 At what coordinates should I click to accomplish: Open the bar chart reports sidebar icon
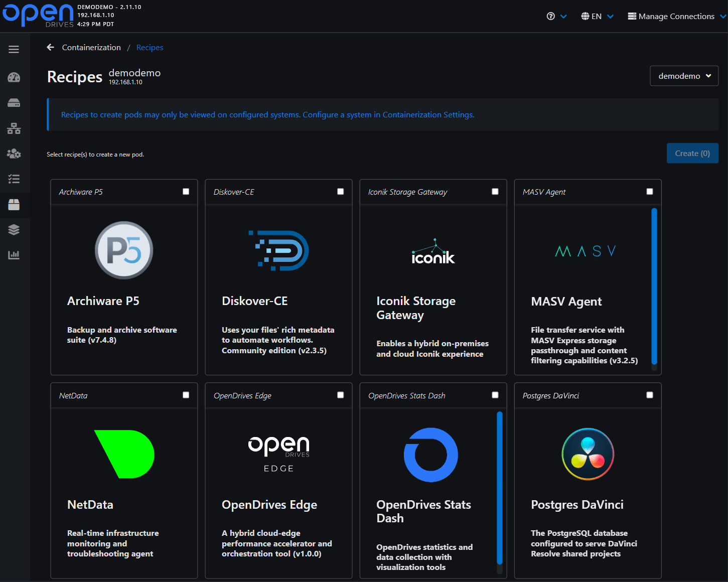(x=14, y=255)
